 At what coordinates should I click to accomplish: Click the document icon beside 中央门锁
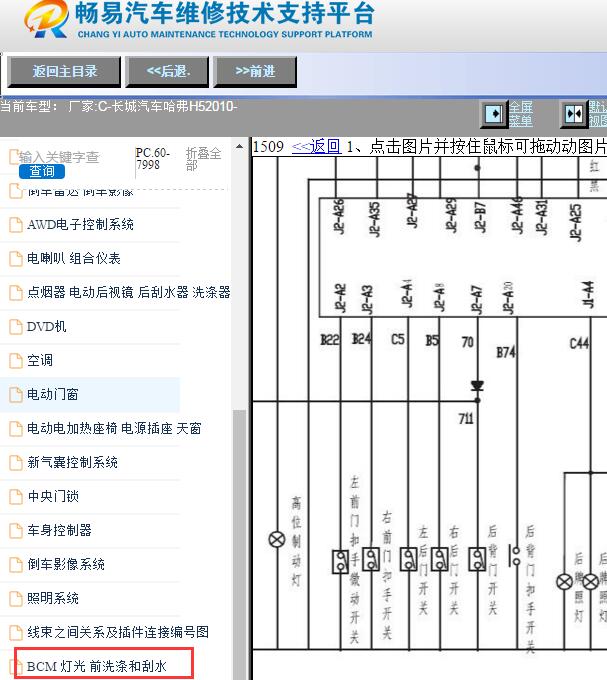(16, 497)
